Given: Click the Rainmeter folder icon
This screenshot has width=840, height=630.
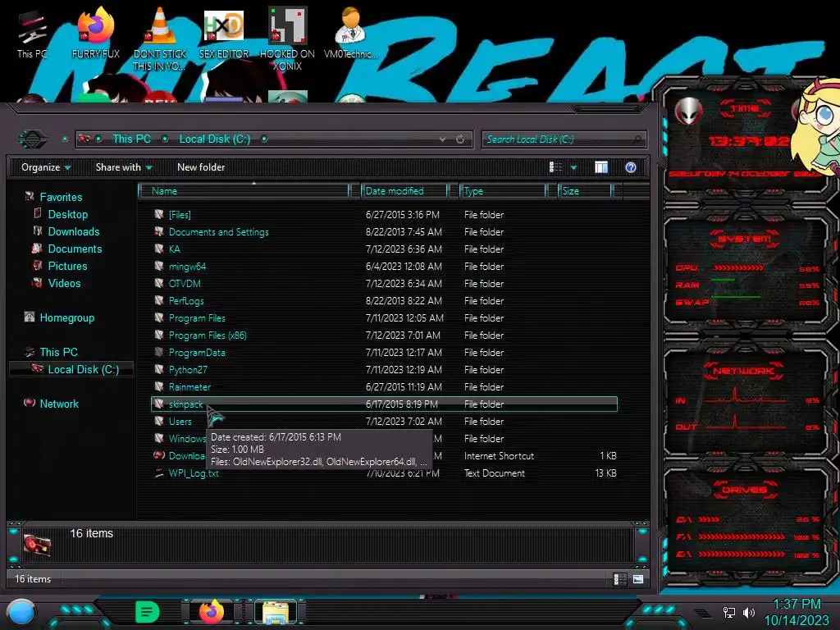Looking at the screenshot, I should tap(158, 387).
